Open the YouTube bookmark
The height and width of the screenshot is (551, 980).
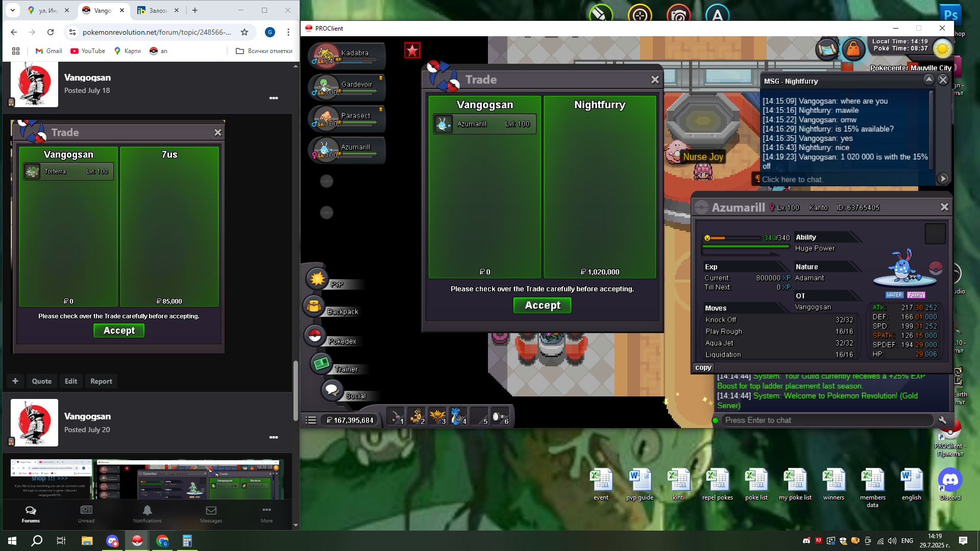(88, 51)
